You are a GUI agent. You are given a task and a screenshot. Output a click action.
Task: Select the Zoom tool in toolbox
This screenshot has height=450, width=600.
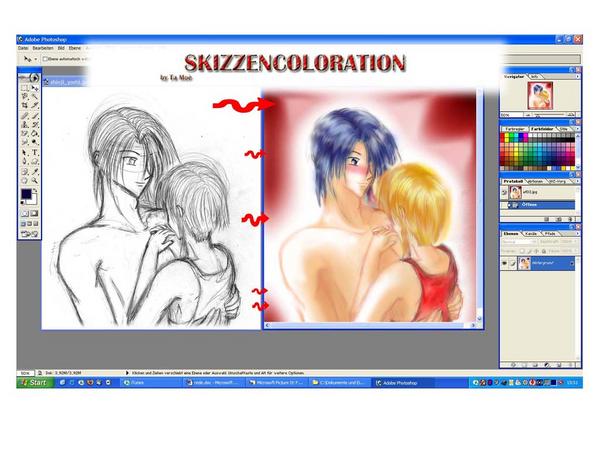34,180
